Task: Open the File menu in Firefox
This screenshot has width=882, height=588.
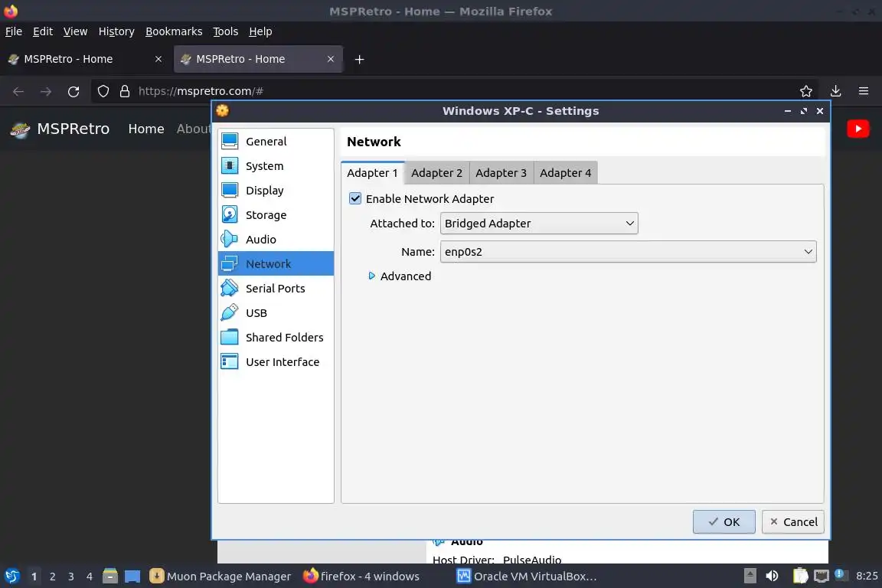Action: click(14, 31)
